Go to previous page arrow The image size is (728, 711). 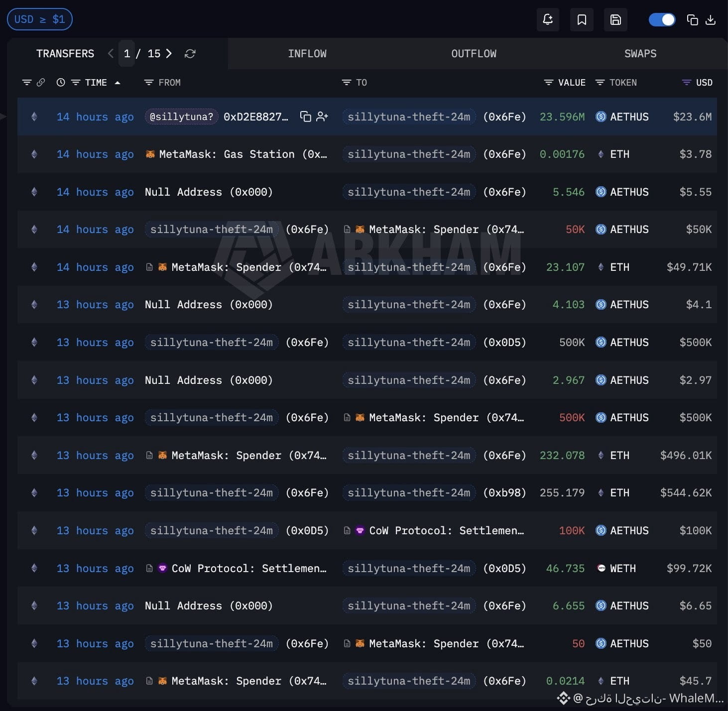coord(111,53)
